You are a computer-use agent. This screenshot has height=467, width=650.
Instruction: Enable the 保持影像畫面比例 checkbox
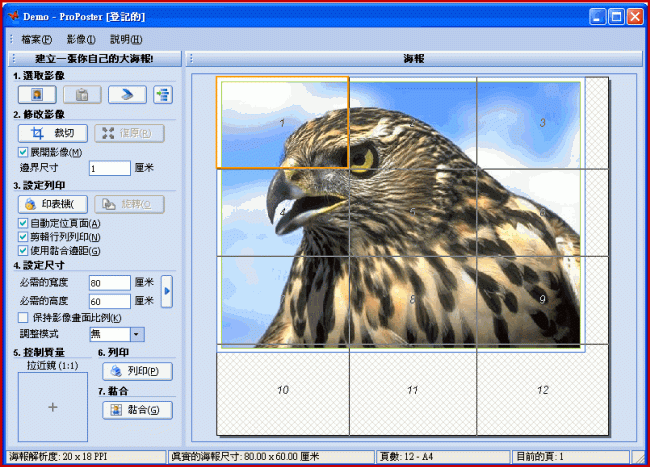pos(24,318)
